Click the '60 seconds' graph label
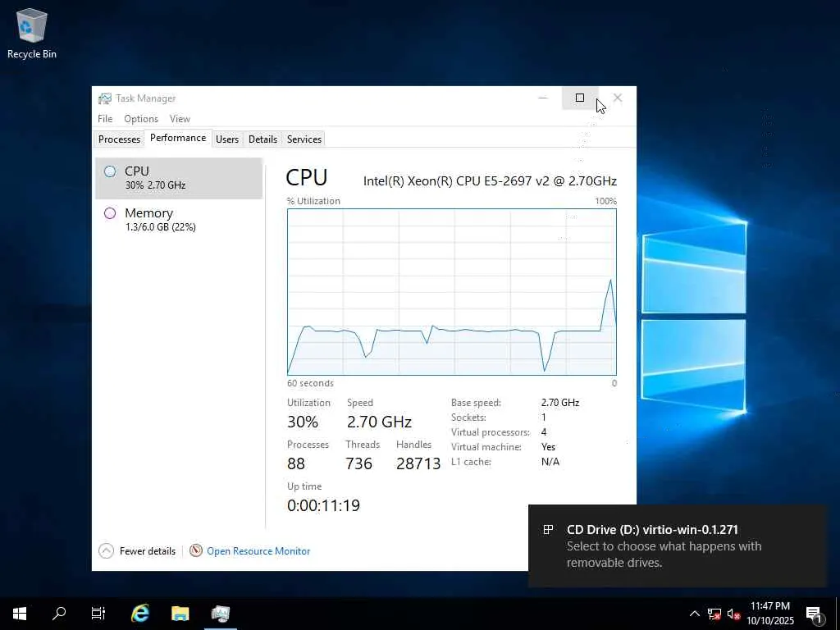Image resolution: width=840 pixels, height=630 pixels. [x=310, y=383]
